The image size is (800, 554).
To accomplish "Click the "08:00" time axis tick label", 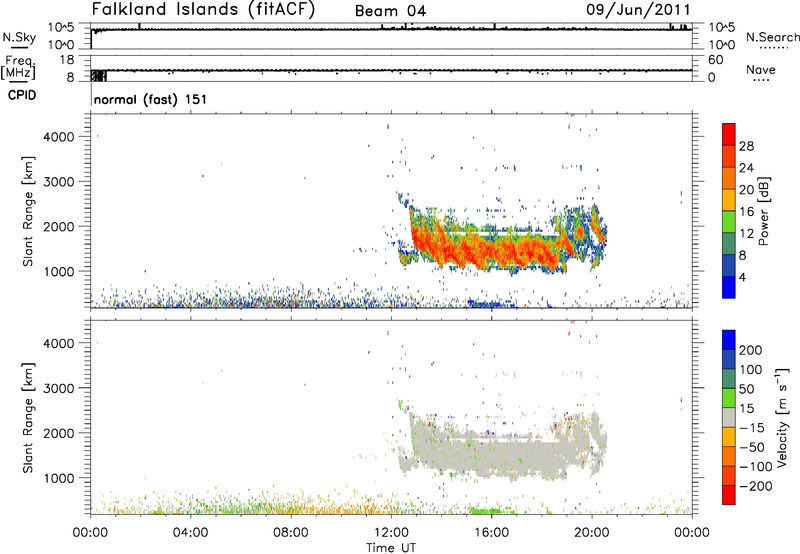I will point(291,533).
